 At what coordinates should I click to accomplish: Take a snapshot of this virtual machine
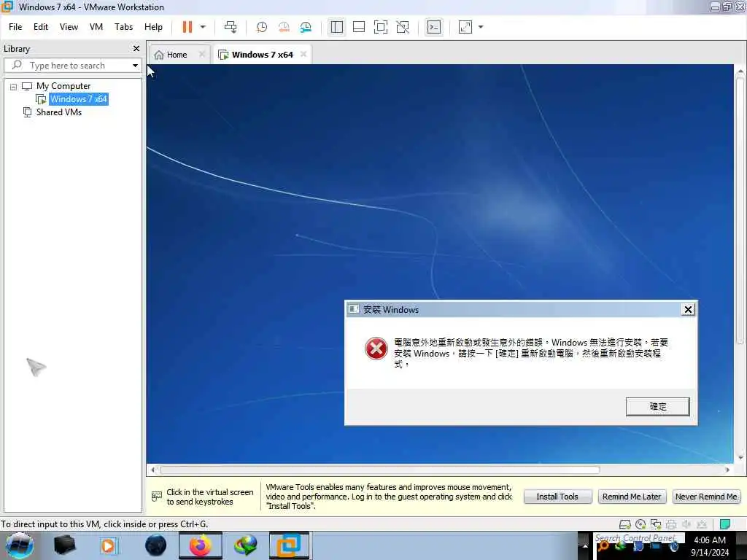tap(262, 27)
